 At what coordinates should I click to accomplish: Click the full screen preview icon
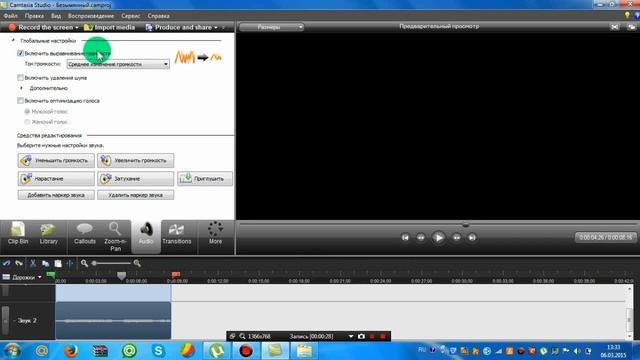click(x=615, y=27)
